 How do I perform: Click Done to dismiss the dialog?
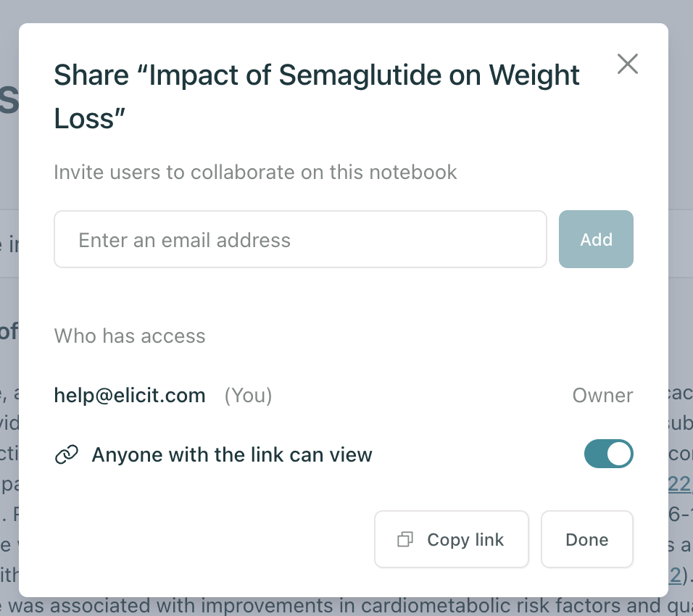pyautogui.click(x=587, y=539)
